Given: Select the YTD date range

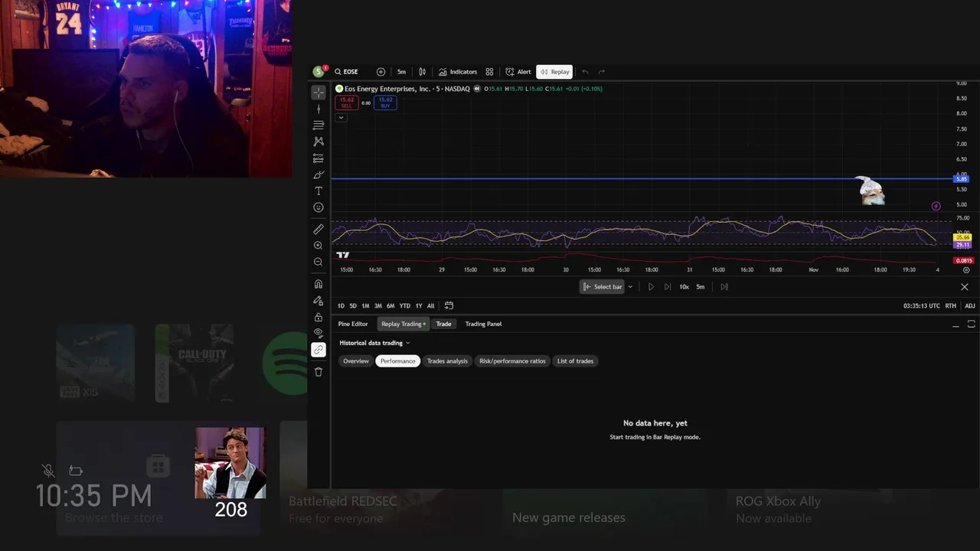Looking at the screenshot, I should (x=404, y=306).
